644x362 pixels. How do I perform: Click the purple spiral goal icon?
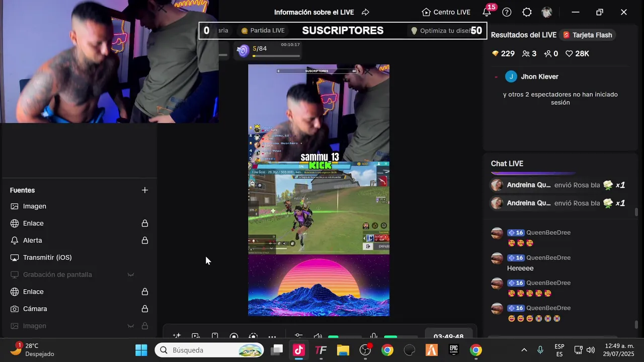tap(243, 50)
